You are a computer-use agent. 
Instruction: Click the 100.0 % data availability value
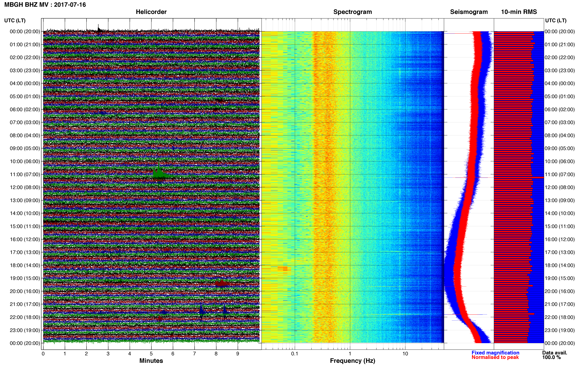pyautogui.click(x=551, y=357)
